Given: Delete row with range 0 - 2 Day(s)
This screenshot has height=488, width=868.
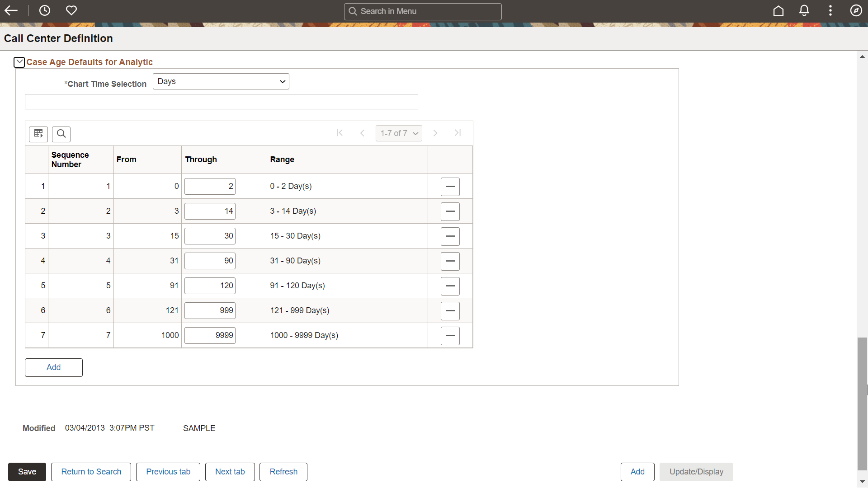Looking at the screenshot, I should tap(450, 187).
